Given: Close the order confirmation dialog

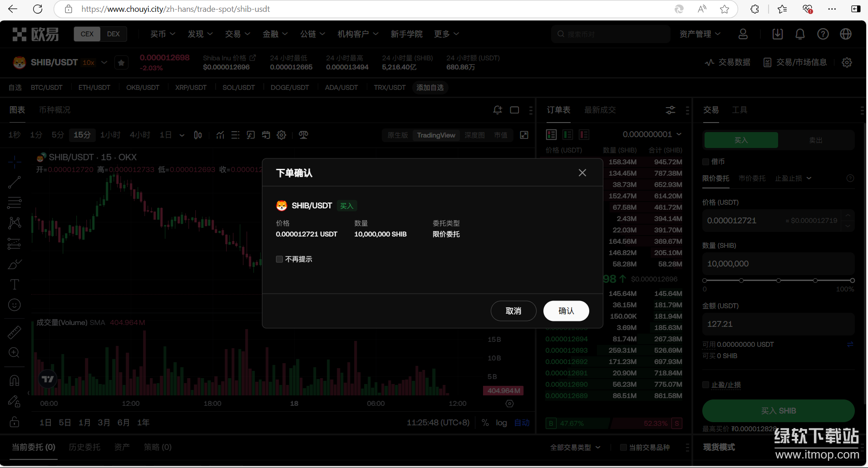Looking at the screenshot, I should click(582, 173).
